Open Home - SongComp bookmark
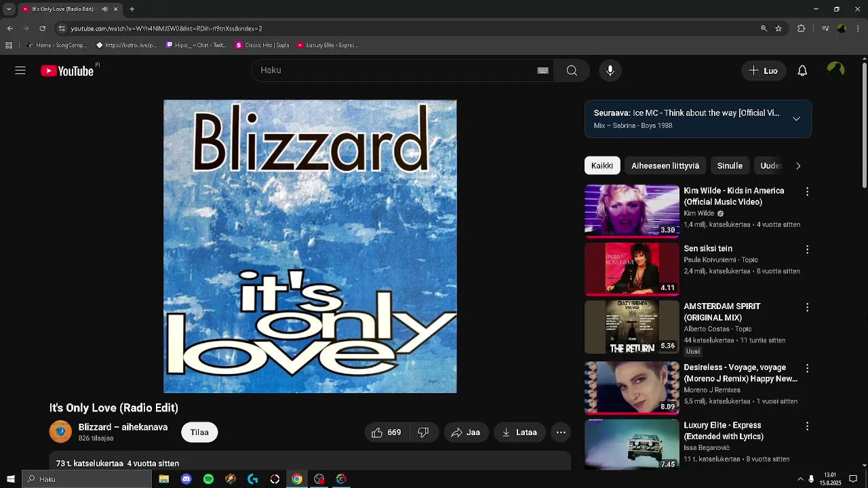The image size is (868, 488). tap(57, 45)
